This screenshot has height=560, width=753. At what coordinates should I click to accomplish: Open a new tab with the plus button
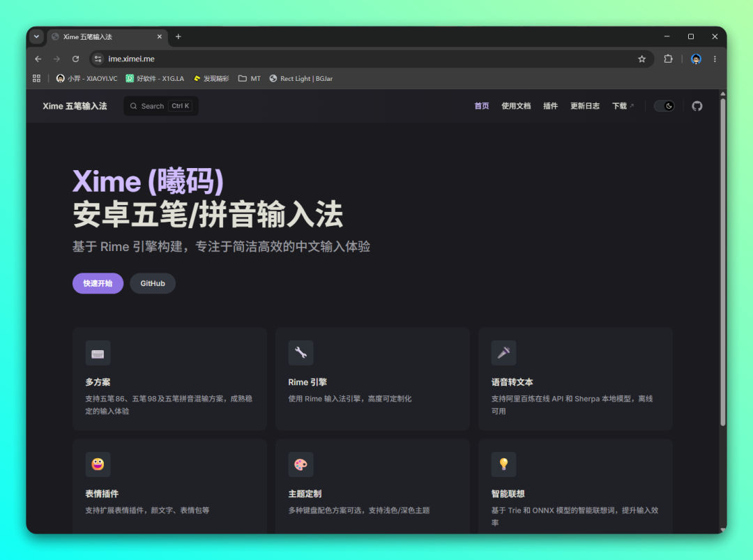coord(178,37)
